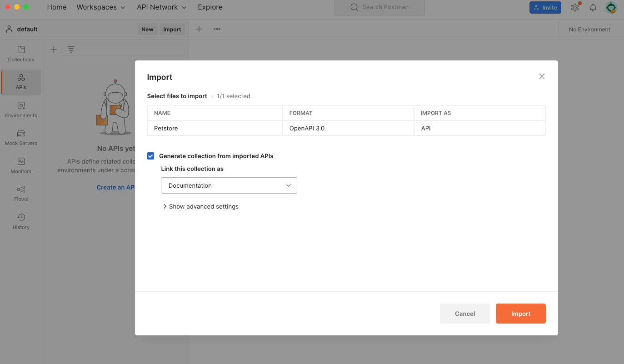Go to Mock Servers section

(x=20, y=137)
